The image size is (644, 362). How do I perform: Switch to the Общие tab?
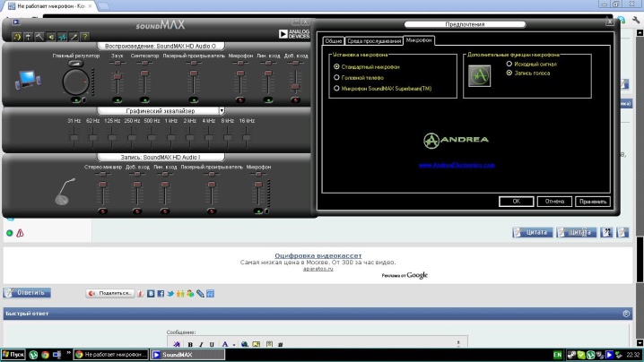coord(333,40)
